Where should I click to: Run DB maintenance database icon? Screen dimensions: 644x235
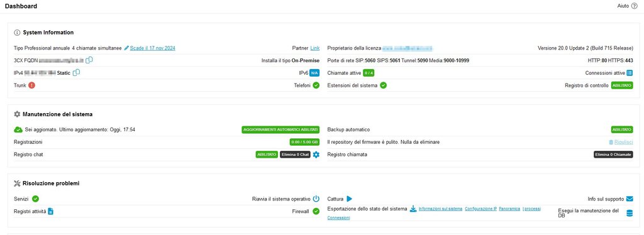point(629,213)
